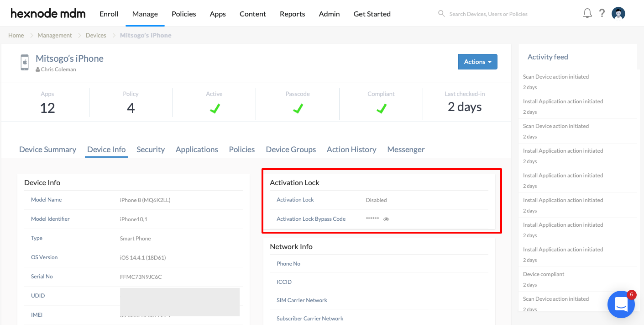Click the Device compliant feed entry
Viewport: 644px width, 325px height.
click(x=544, y=274)
